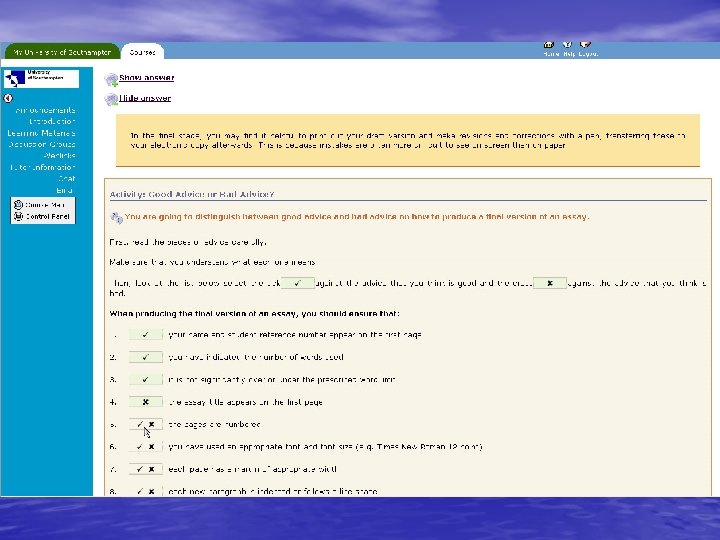Collapse the course menu with the round arrow

click(x=8, y=98)
